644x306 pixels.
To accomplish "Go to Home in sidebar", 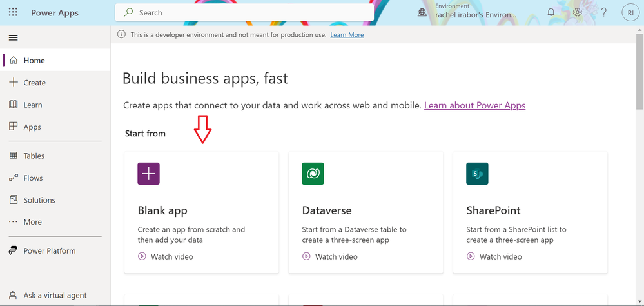I will 55,61.
